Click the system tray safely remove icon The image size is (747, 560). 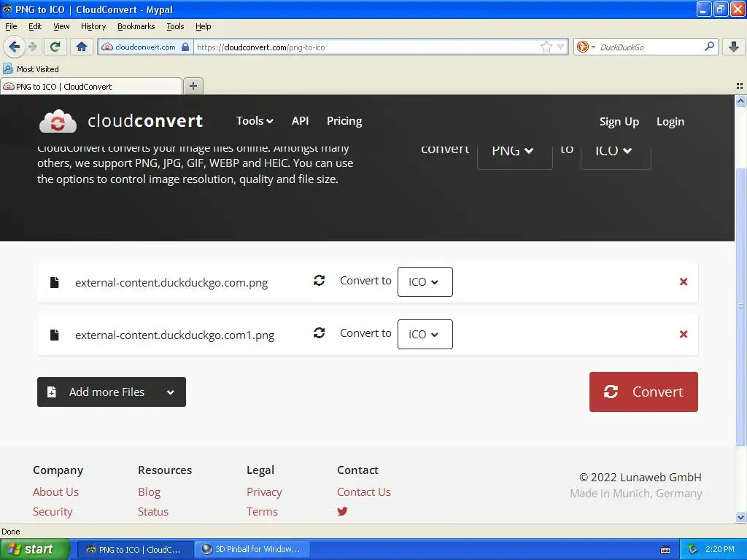pyautogui.click(x=693, y=549)
